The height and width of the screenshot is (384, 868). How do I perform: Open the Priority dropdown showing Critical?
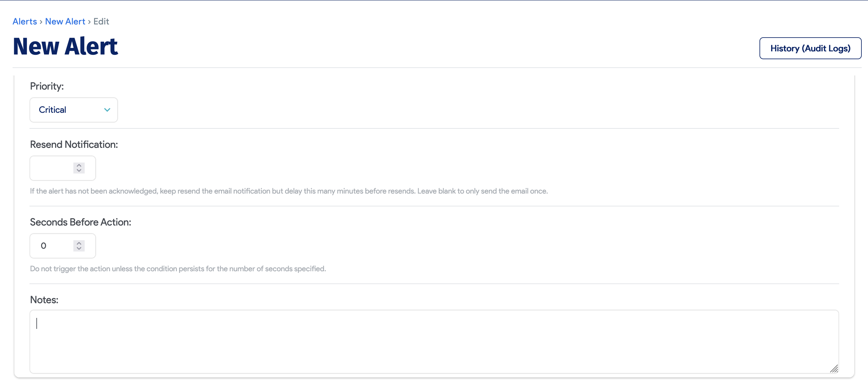[73, 110]
